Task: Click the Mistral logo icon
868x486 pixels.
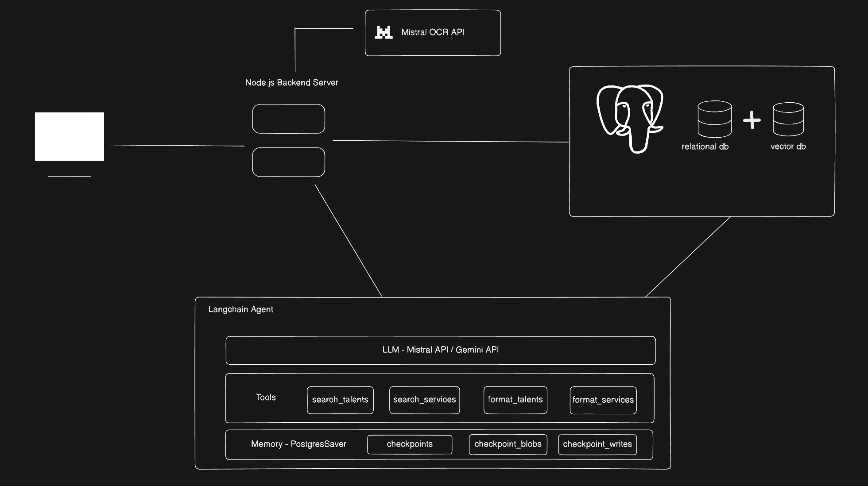Action: [384, 32]
